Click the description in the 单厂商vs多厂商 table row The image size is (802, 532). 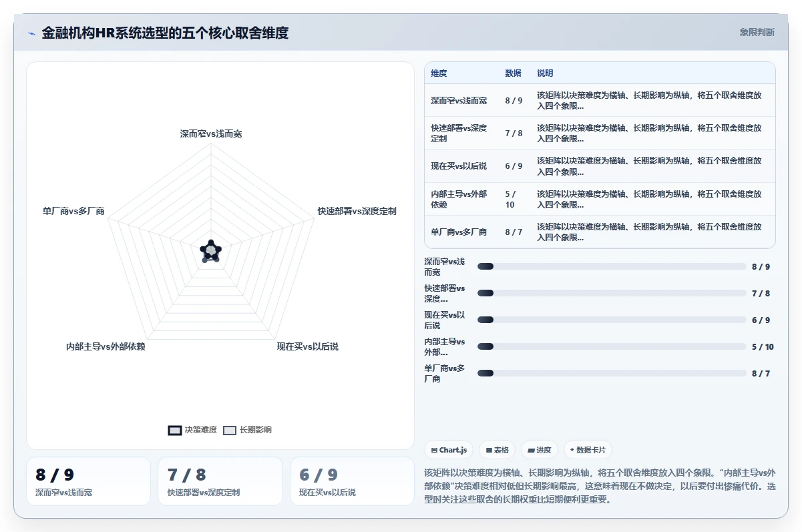[649, 232]
